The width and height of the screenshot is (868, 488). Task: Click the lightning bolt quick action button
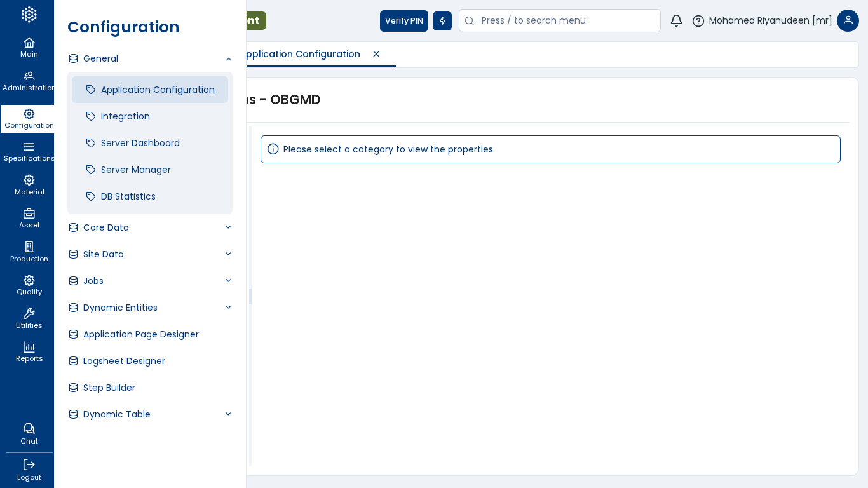tap(442, 21)
